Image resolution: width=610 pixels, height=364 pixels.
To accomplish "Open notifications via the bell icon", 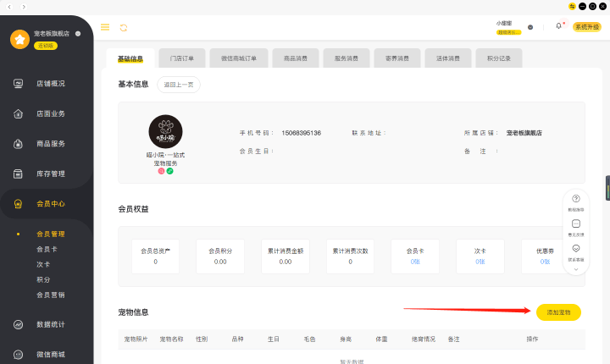I will click(558, 26).
